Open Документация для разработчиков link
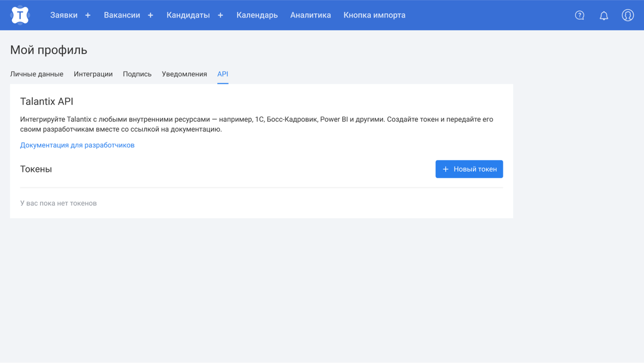Image resolution: width=644 pixels, height=363 pixels. click(x=77, y=145)
